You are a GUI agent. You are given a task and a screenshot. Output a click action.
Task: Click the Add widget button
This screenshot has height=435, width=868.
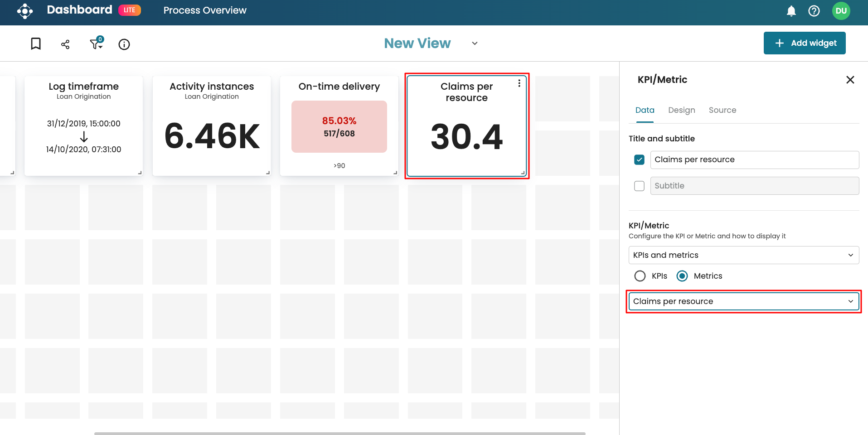click(804, 43)
